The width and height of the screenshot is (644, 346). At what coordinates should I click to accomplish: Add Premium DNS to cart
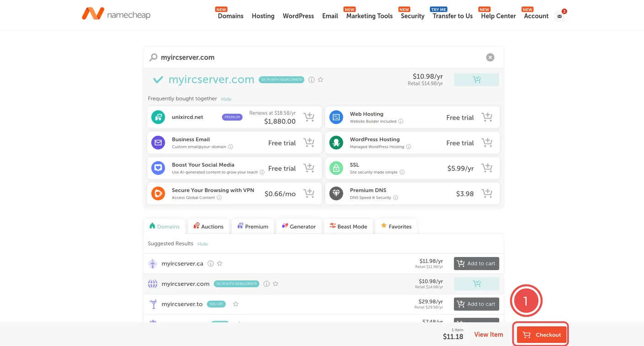[487, 193]
